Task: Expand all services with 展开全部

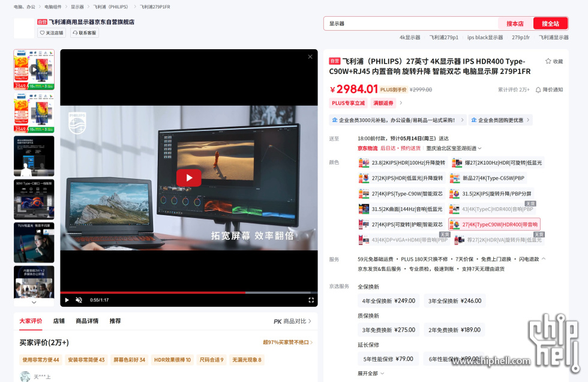Action: pos(371,374)
